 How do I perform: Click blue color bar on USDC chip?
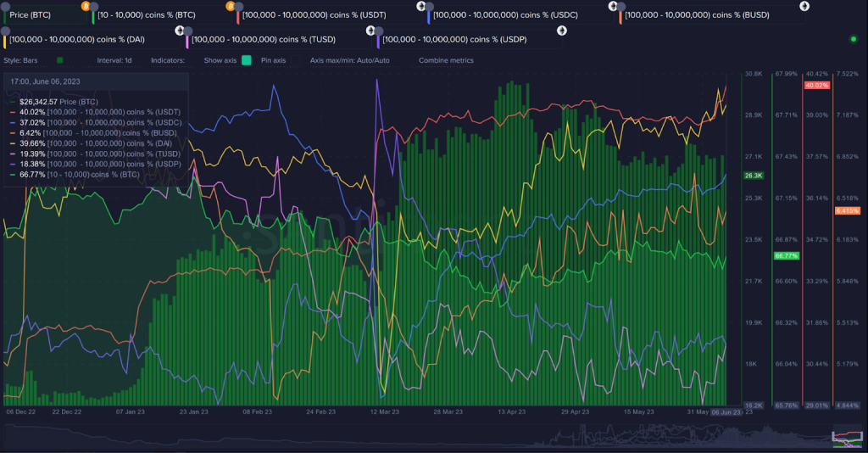point(429,17)
